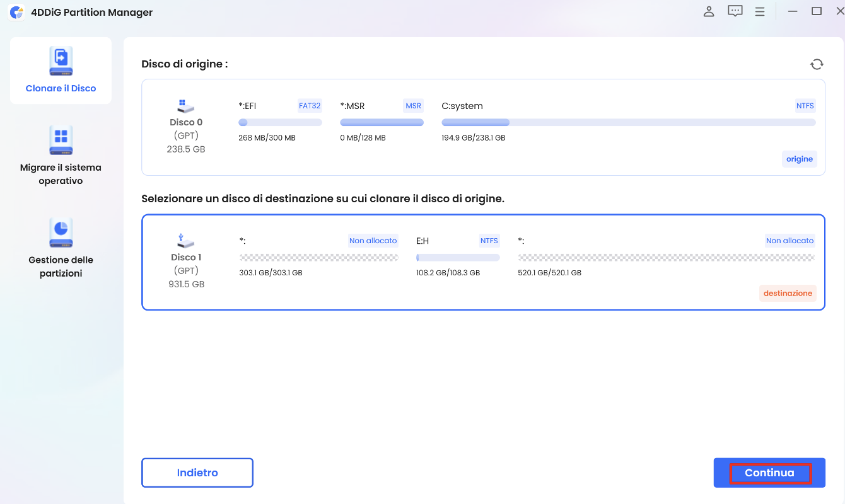Click the Disco 1 USB drive icon
This screenshot has height=504, width=845.
click(186, 241)
